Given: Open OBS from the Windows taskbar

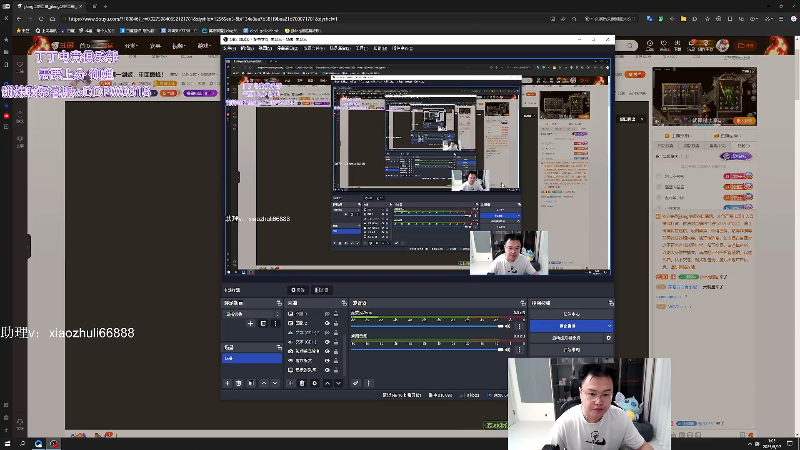Looking at the screenshot, I should tap(54, 444).
